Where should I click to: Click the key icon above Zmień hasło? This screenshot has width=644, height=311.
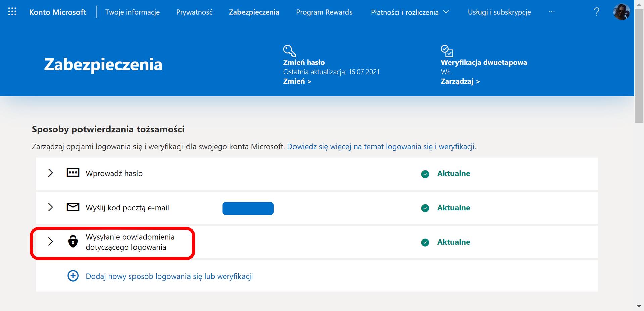289,51
